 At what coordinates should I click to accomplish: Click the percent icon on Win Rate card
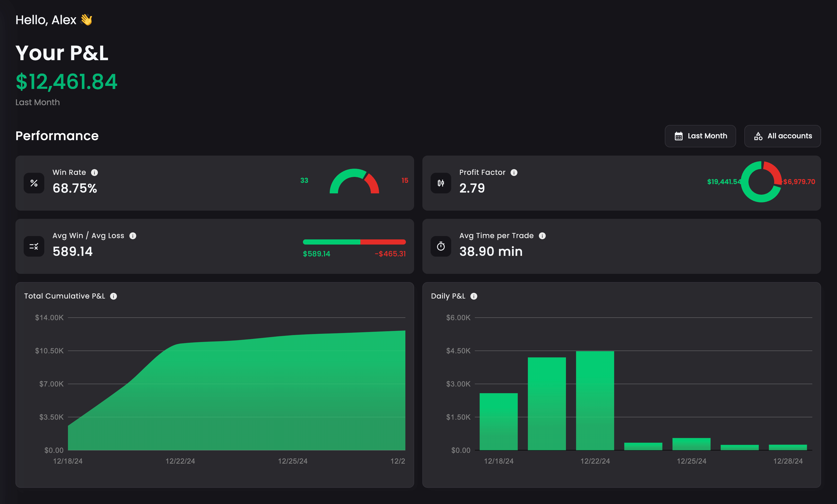(34, 183)
